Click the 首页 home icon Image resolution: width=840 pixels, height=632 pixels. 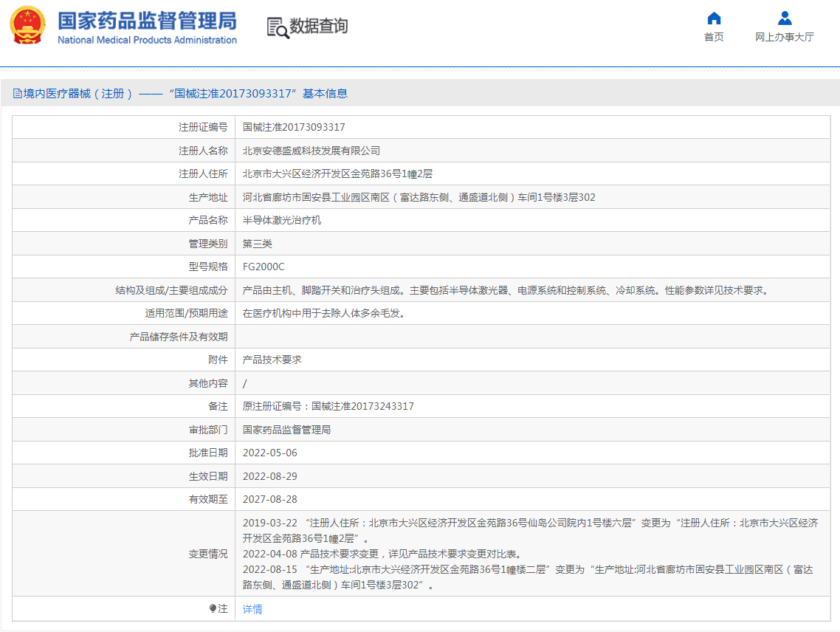click(x=713, y=18)
